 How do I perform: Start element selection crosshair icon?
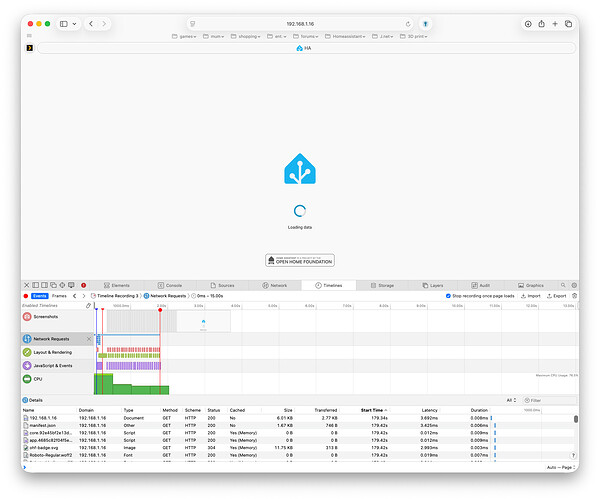point(62,285)
